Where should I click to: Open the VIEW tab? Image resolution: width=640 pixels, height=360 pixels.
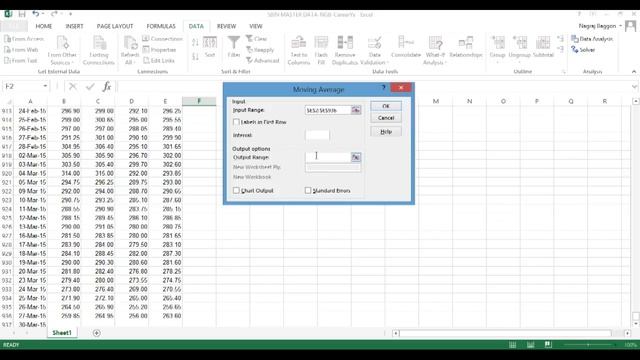(256, 26)
